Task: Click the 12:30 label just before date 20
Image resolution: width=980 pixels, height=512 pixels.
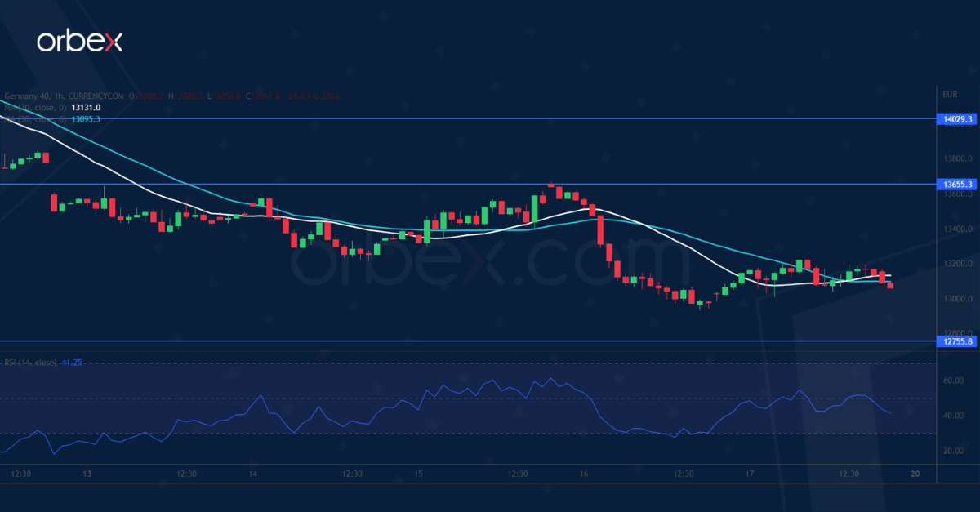Action: coord(849,474)
